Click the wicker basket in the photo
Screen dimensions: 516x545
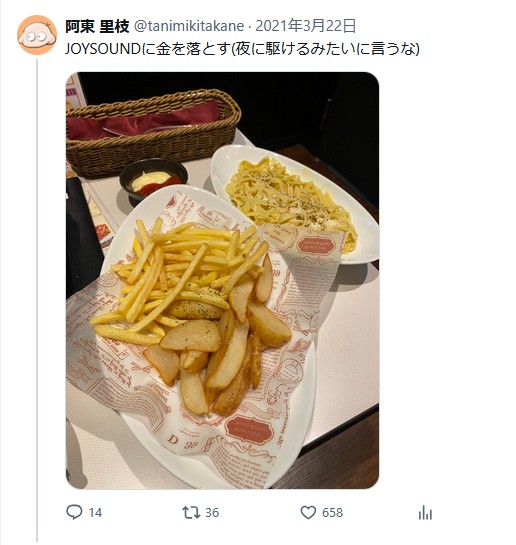(153, 132)
